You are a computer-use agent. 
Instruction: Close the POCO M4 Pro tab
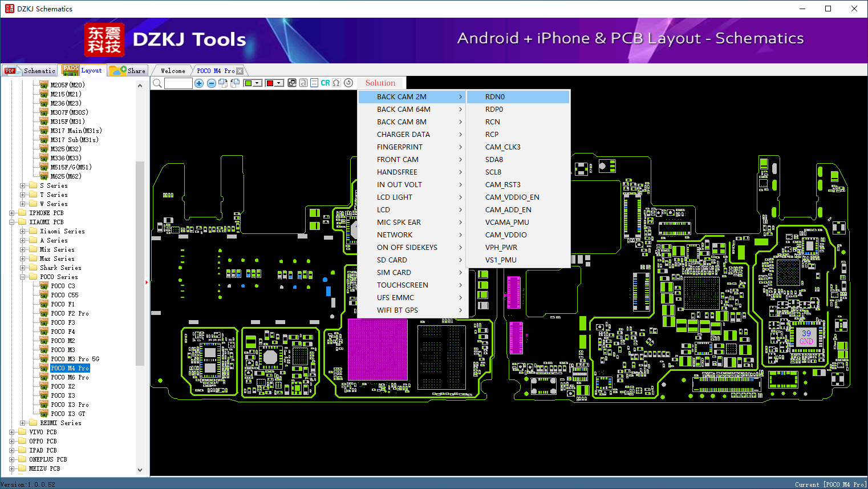(240, 71)
